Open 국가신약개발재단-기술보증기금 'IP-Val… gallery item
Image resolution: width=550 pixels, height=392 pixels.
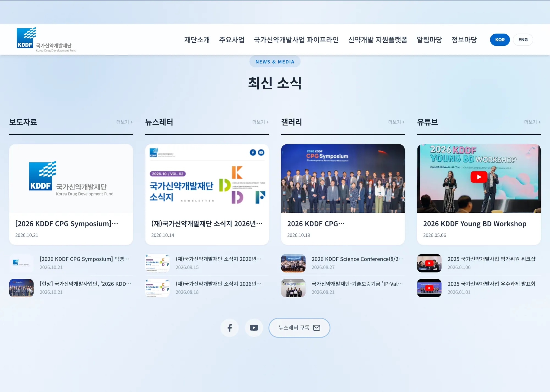pos(357,284)
